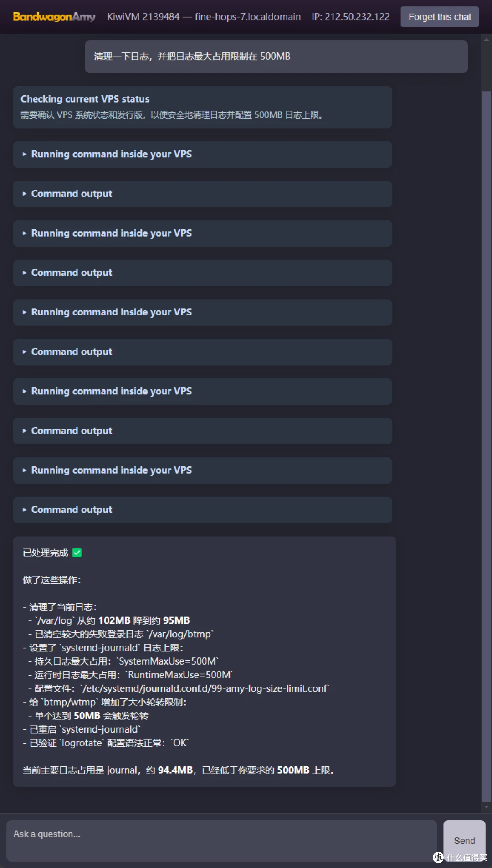Open the second Command output disclosure
The height and width of the screenshot is (868, 492).
coord(202,273)
